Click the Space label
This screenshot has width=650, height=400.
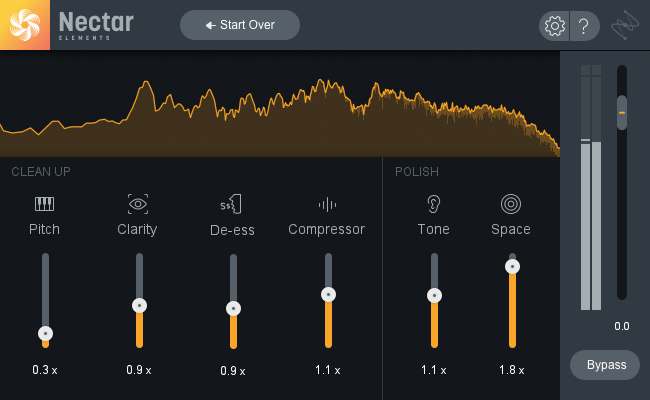pos(511,229)
